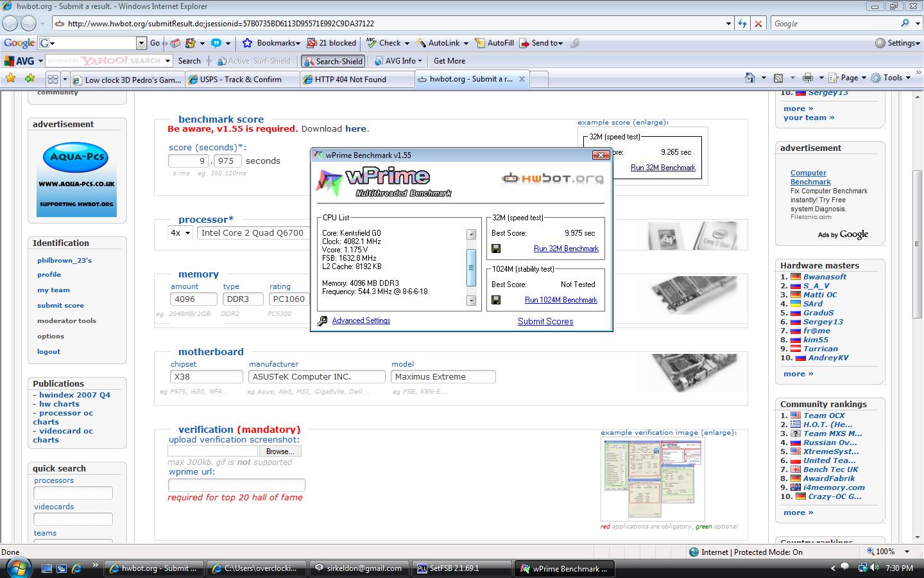Click the Google Talk bubble icon
The height and width of the screenshot is (578, 924).
coord(216,43)
